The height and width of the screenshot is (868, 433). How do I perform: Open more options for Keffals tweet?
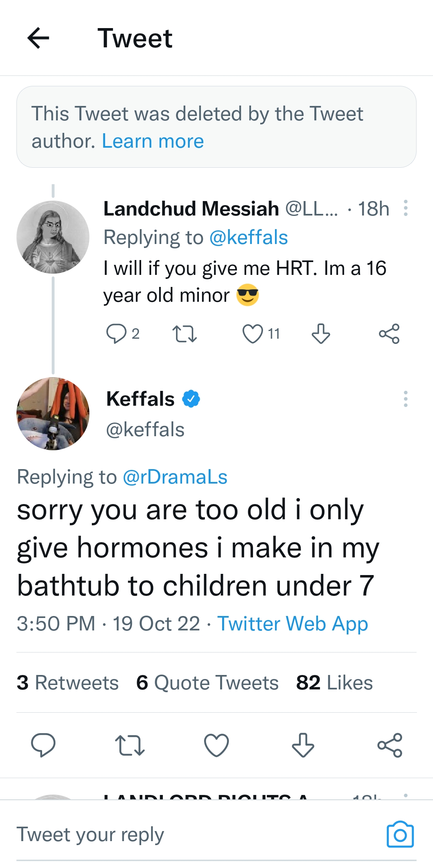click(406, 399)
